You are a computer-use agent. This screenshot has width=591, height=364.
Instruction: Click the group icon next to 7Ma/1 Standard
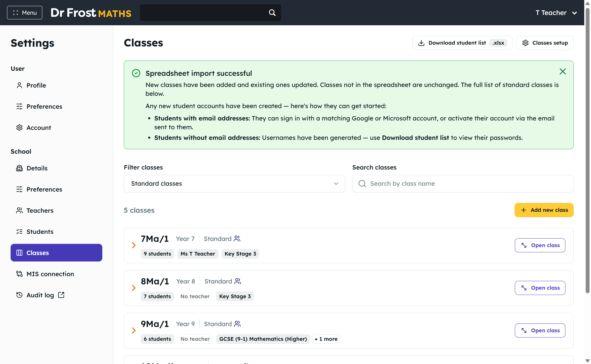237,239
